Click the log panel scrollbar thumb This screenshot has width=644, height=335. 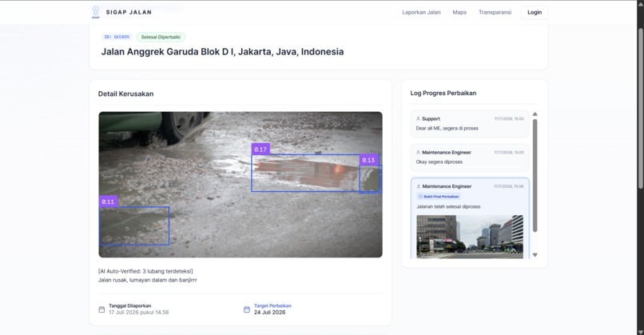point(535,176)
